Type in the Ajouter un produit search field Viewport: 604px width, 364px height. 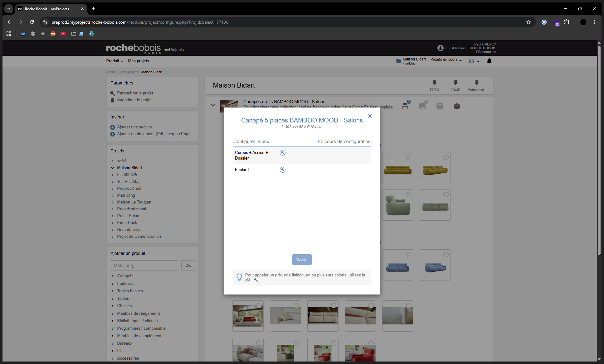click(x=144, y=265)
